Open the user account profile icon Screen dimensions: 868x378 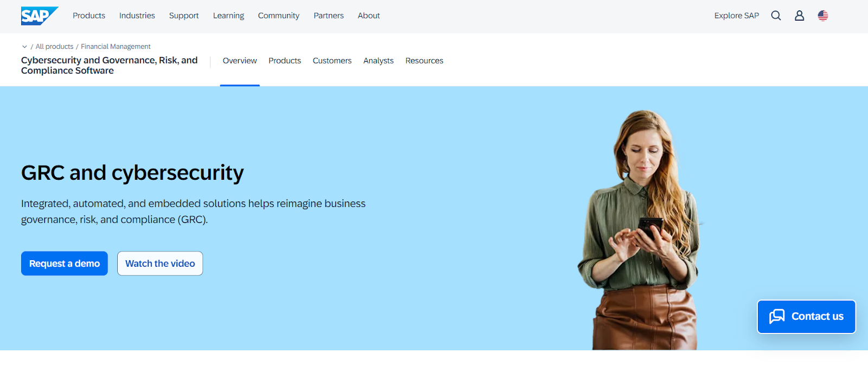tap(799, 16)
